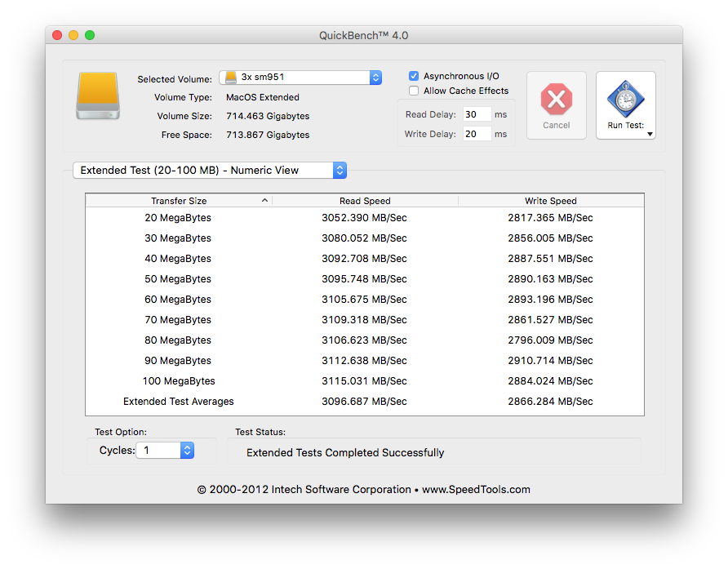Select the 100 MegaBytes row
The width and height of the screenshot is (728, 569).
click(365, 381)
